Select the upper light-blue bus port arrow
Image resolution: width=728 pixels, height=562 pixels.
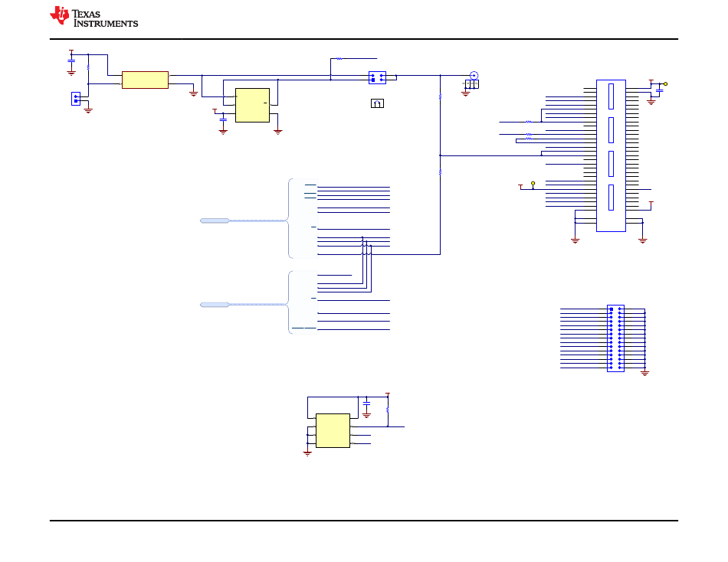tap(215, 221)
